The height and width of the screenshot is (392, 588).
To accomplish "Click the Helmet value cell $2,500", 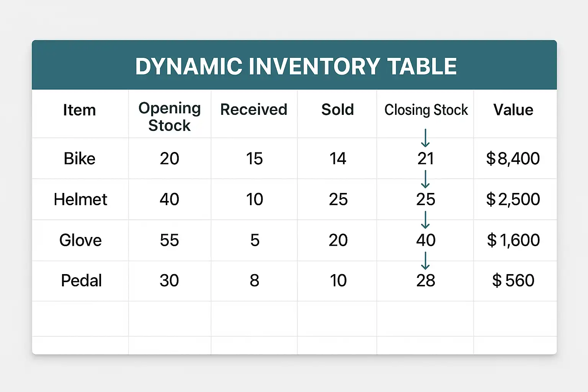I will [x=513, y=199].
